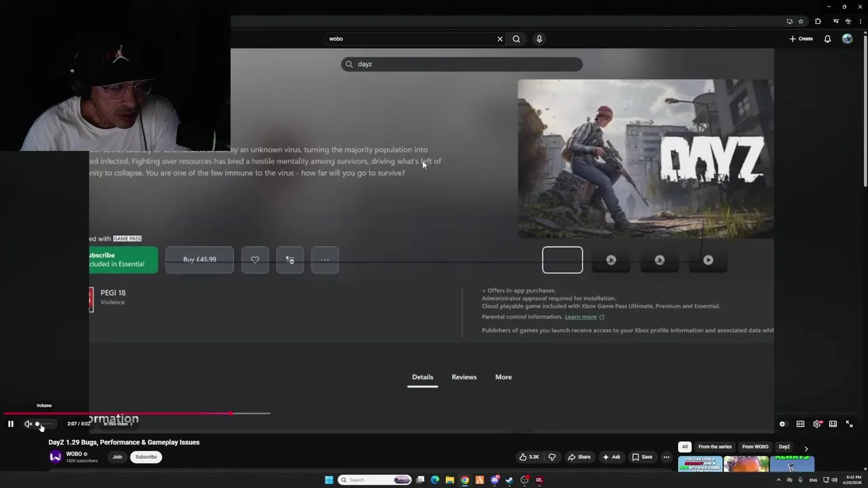The image size is (868, 488).
Task: Toggle closed captions (CC) button
Action: 800,424
